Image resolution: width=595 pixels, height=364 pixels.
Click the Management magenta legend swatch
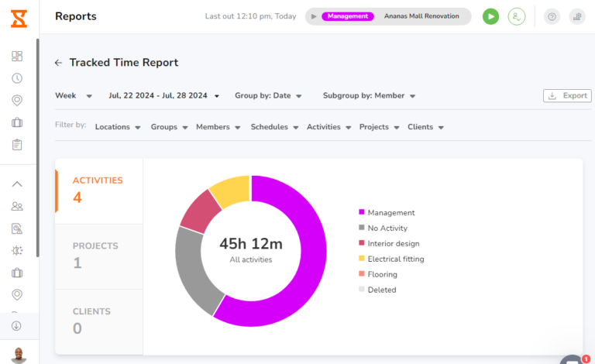click(x=361, y=213)
